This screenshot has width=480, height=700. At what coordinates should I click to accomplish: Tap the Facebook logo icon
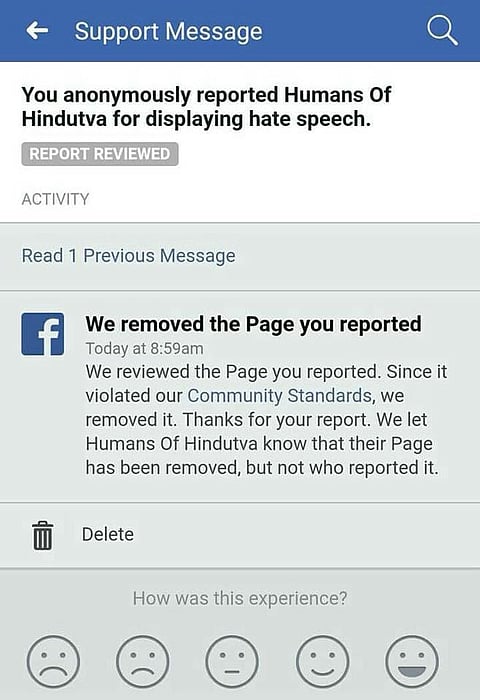pyautogui.click(x=43, y=334)
